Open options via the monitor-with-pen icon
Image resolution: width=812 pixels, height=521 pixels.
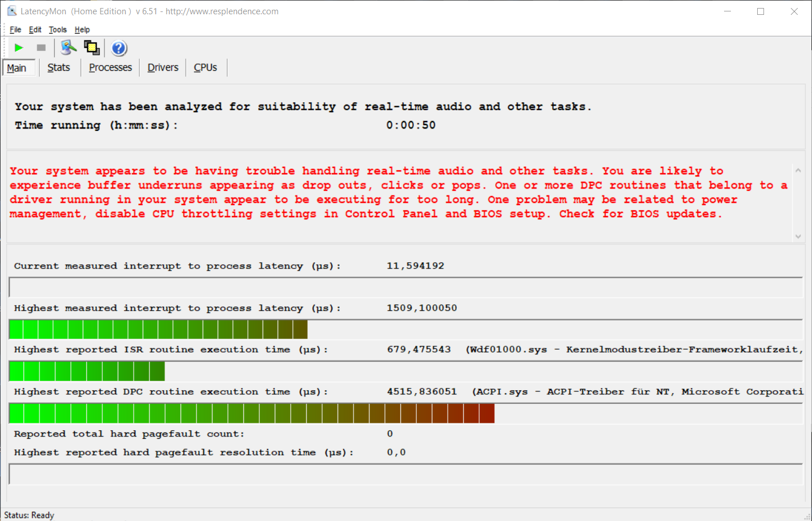[69, 48]
